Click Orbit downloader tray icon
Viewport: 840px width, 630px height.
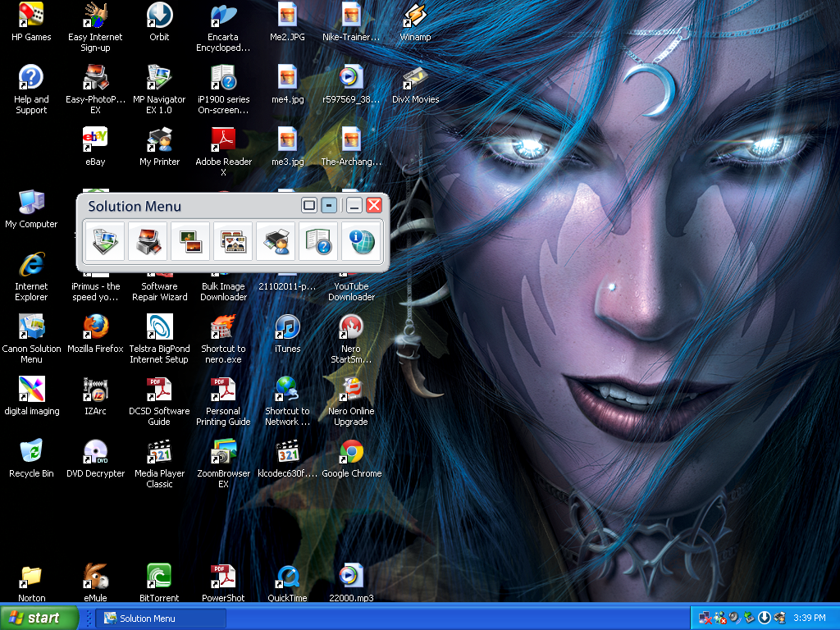(x=764, y=619)
